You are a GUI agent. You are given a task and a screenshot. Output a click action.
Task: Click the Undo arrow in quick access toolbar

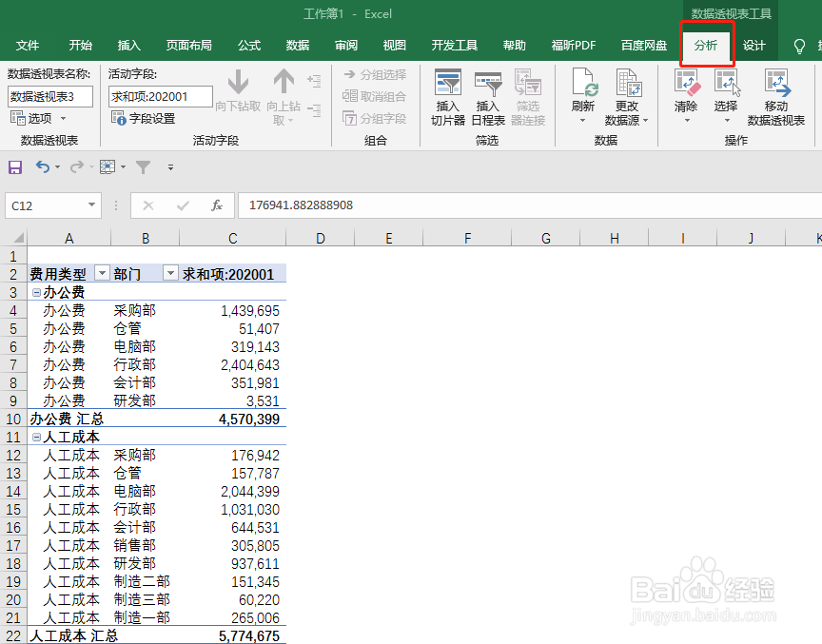coord(44,167)
